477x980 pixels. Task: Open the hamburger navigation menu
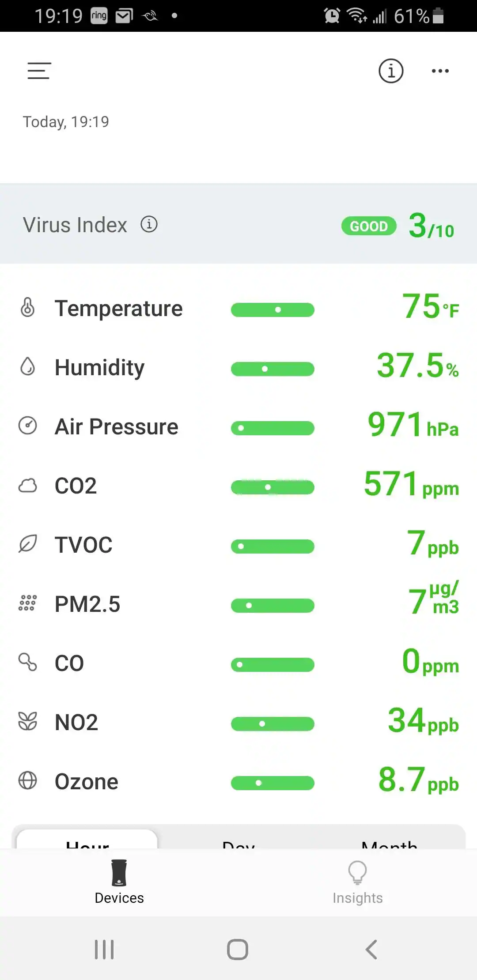click(39, 71)
